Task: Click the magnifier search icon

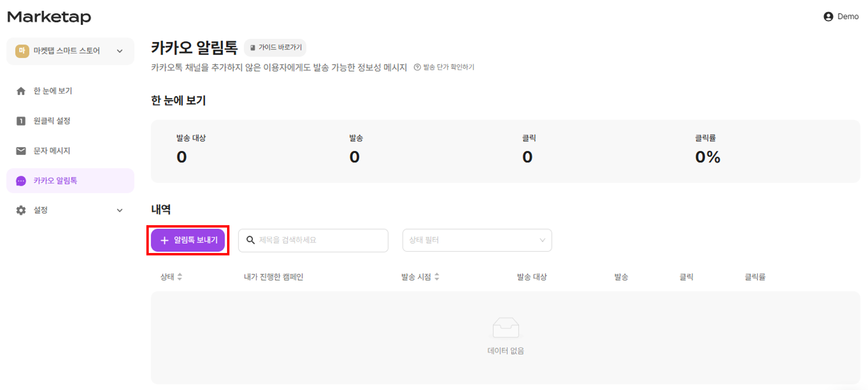Action: (x=250, y=240)
